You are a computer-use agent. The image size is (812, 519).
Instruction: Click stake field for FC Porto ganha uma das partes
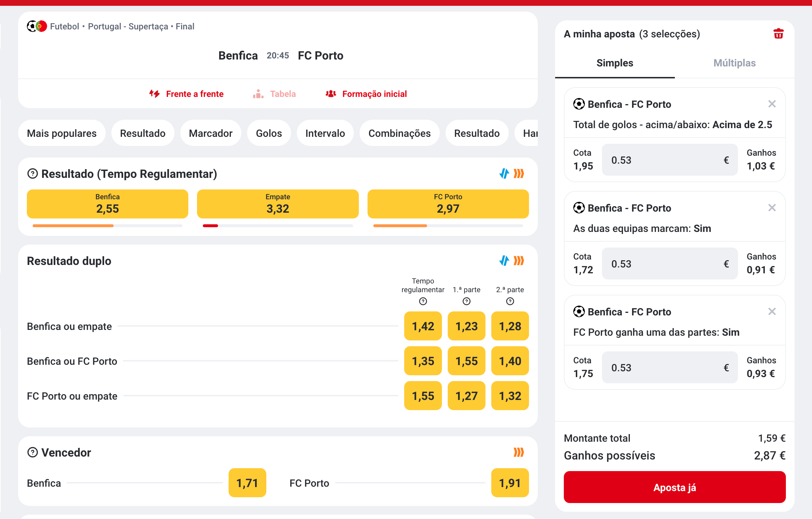click(670, 368)
